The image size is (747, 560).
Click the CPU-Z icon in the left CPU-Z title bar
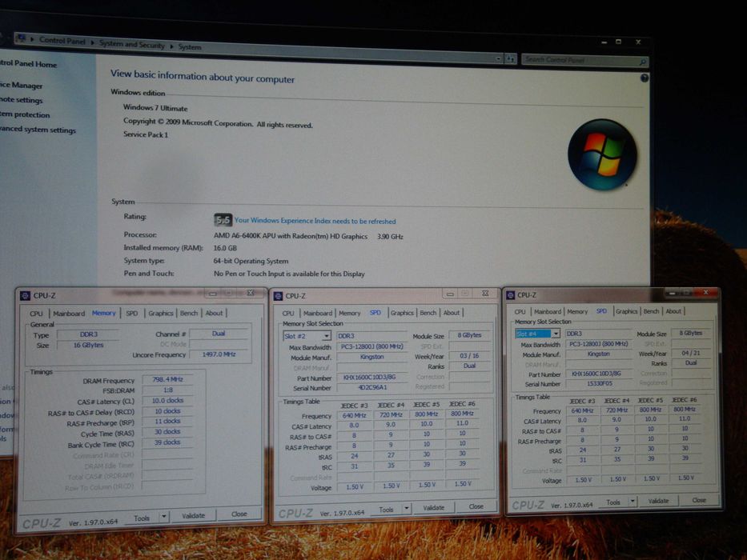point(25,296)
